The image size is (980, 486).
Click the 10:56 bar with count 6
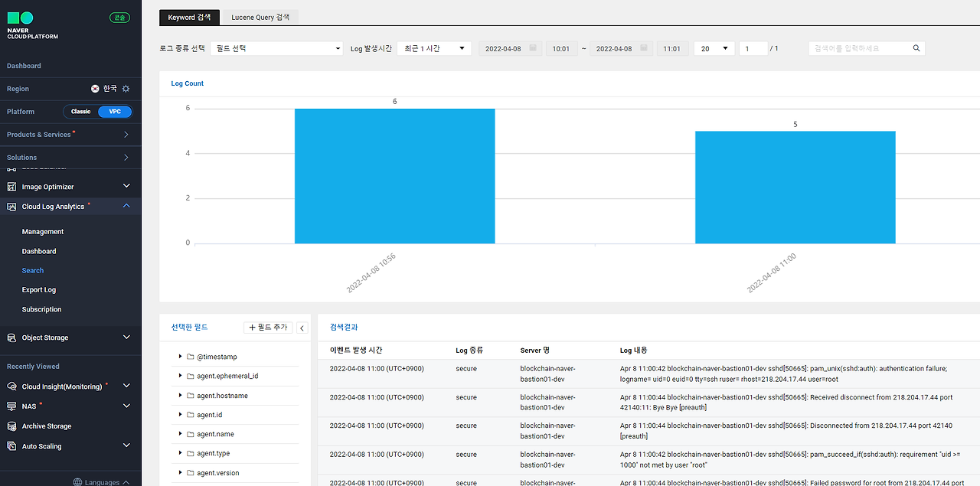(x=395, y=176)
